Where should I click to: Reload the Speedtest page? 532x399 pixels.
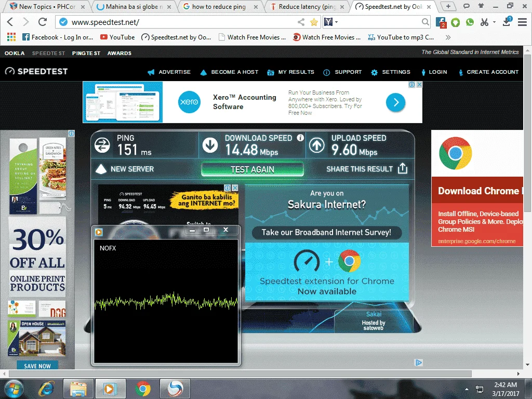click(43, 22)
